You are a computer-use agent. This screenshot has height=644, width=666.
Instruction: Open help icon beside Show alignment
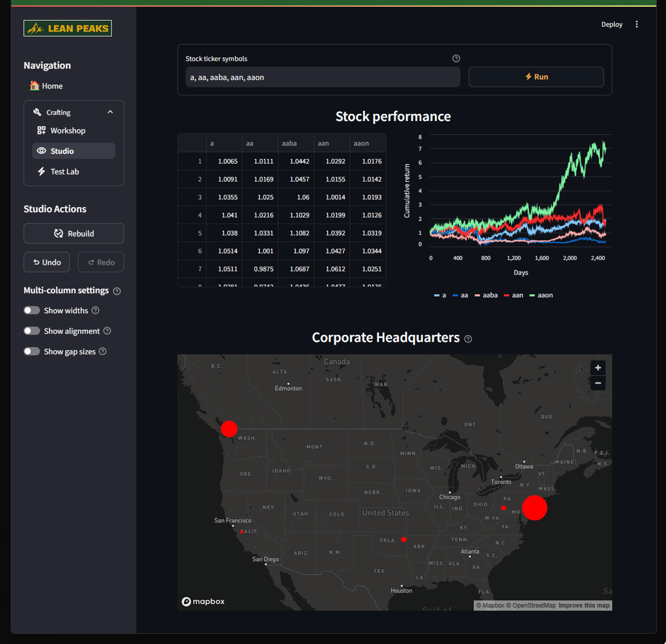107,331
